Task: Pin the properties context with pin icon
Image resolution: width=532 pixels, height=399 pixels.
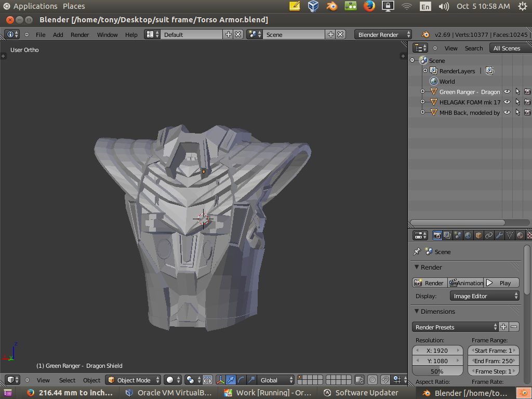Action: 417,252
